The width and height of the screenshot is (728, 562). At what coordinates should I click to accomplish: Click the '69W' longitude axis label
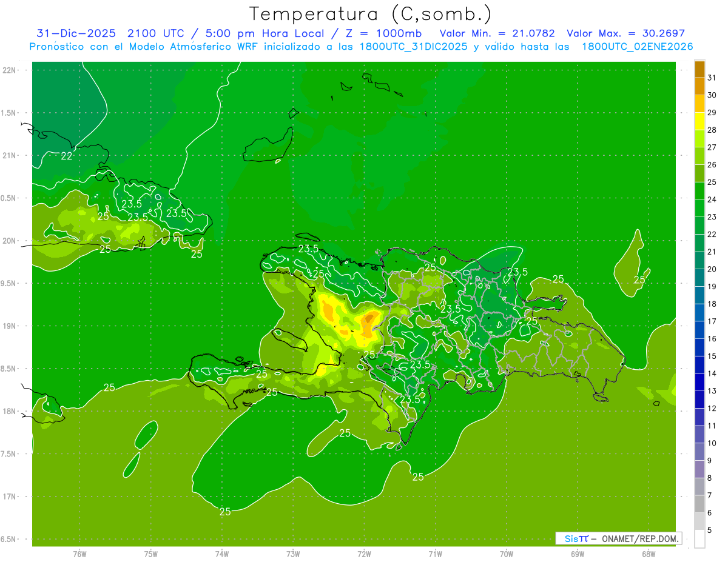click(x=578, y=554)
